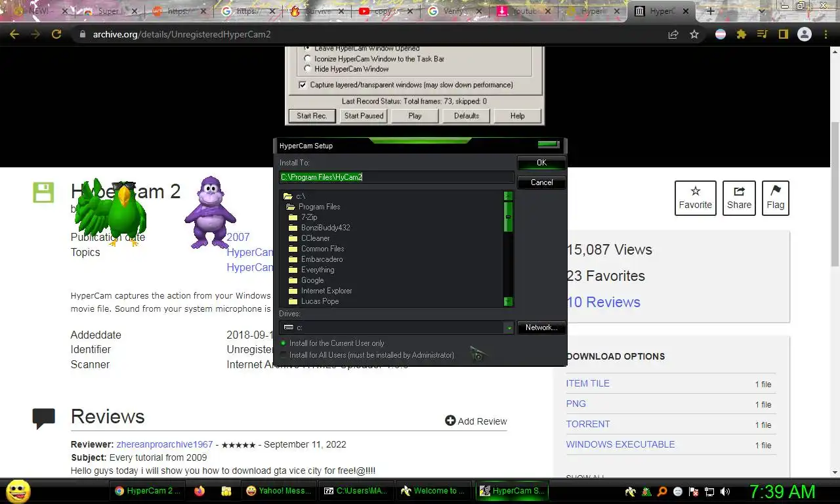Click the green parrot desktop character
This screenshot has height=504, width=840.
tap(110, 211)
